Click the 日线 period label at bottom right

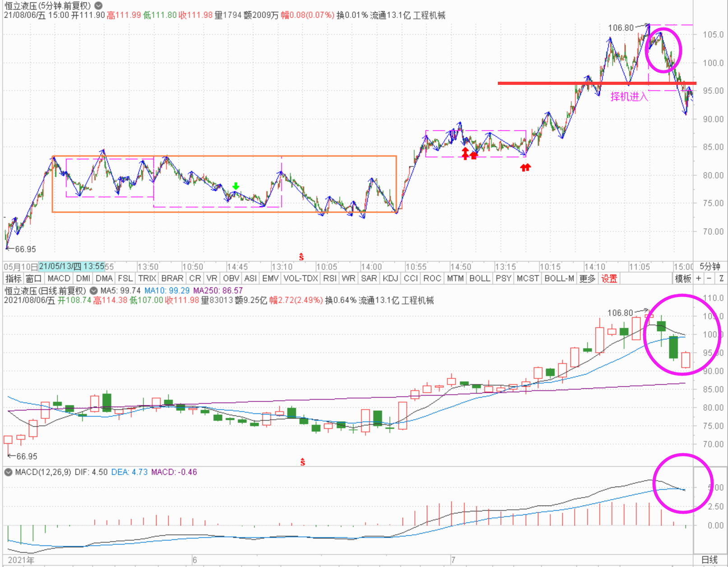(x=709, y=560)
